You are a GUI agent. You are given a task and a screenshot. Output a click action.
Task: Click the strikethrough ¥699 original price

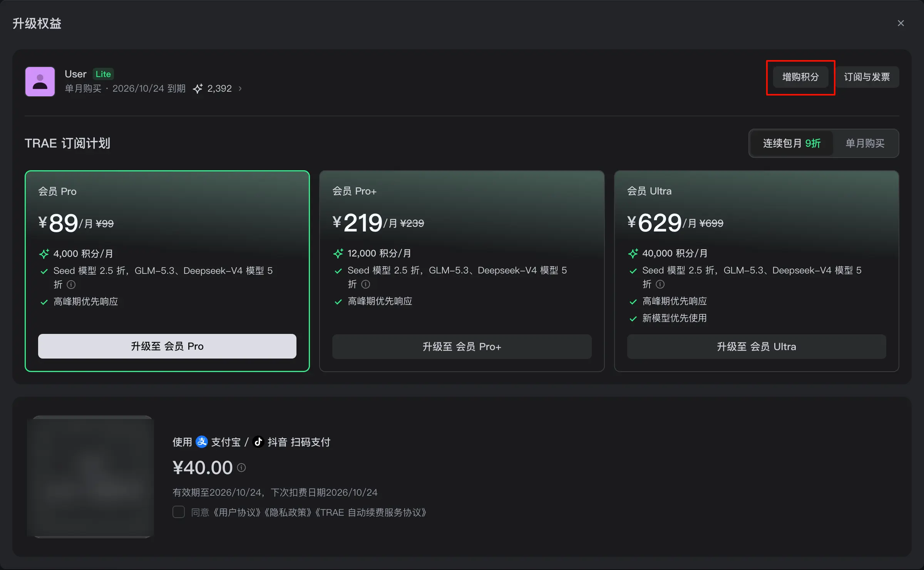pos(711,223)
